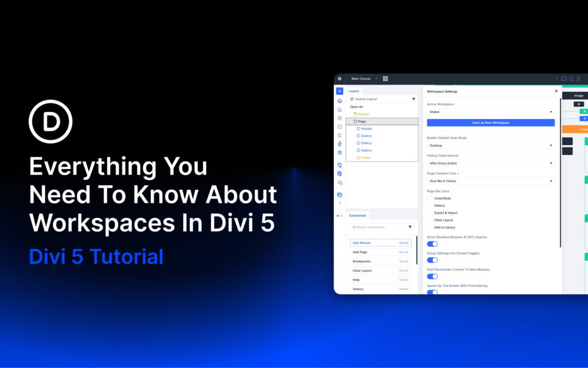This screenshot has height=368, width=588.
Task: Click the question mark help icon
Action: [339, 203]
